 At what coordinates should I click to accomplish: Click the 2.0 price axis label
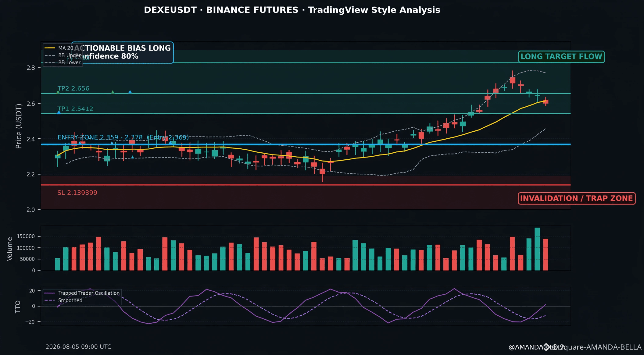point(31,210)
